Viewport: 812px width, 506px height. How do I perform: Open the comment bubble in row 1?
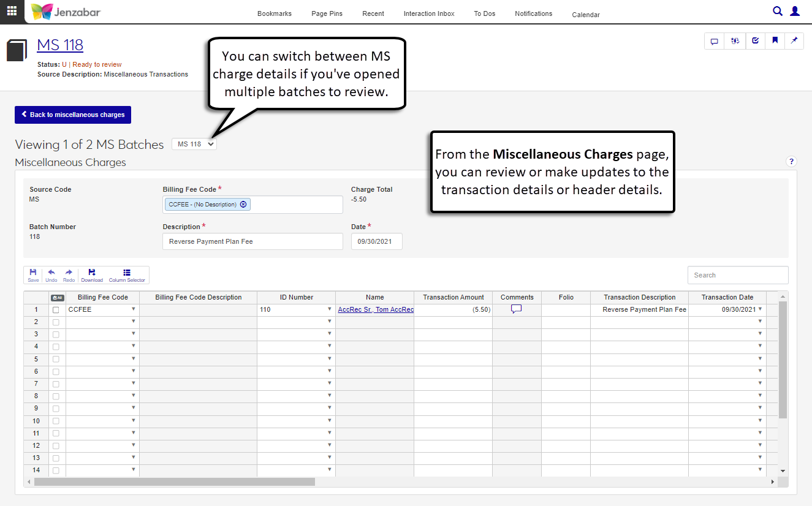click(x=516, y=309)
